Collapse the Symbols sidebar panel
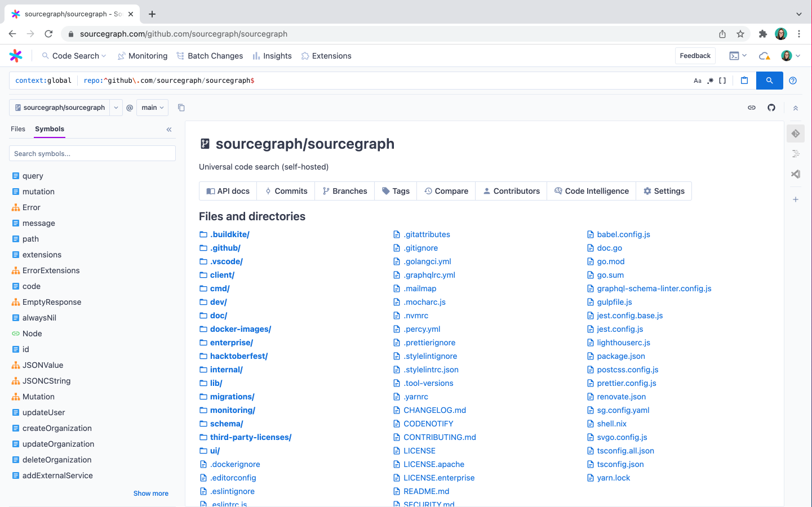The image size is (812, 507). [169, 130]
